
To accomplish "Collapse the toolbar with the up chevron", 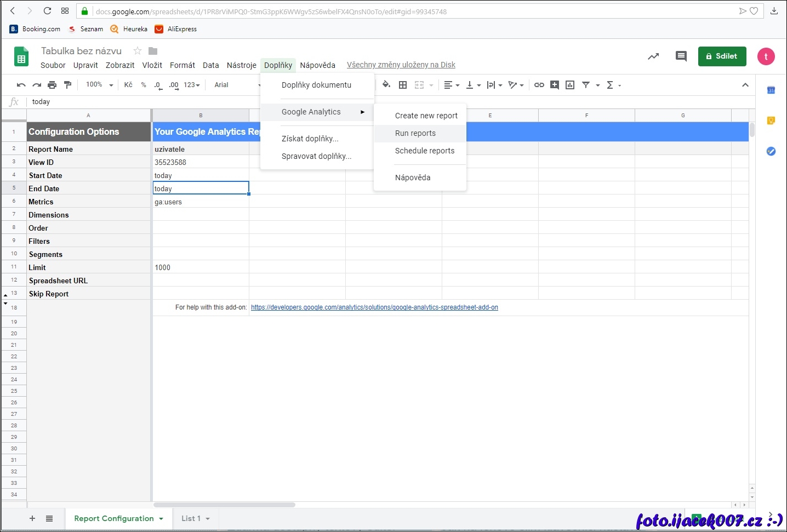I will (x=745, y=85).
